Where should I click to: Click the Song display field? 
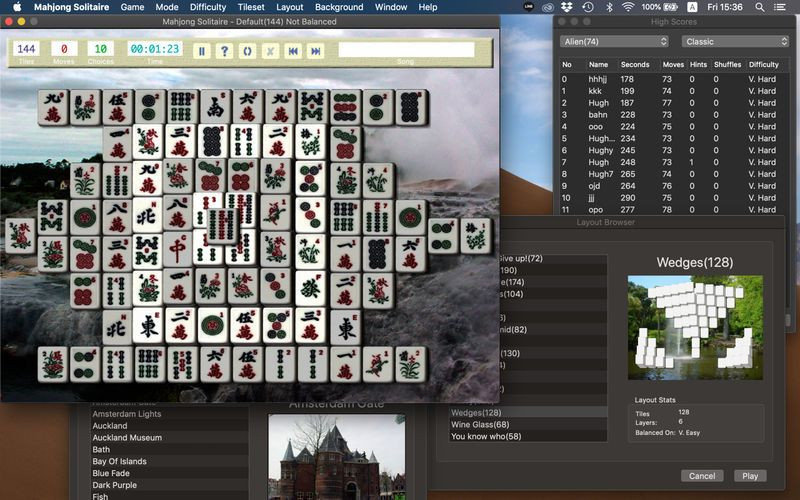point(407,49)
